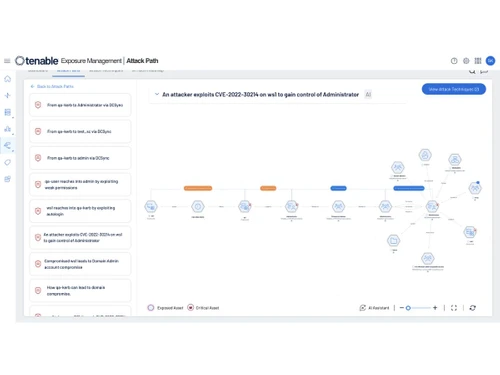Image resolution: width=500 pixels, height=375 pixels.
Task: Click the Tenable logo
Action: click(37, 61)
